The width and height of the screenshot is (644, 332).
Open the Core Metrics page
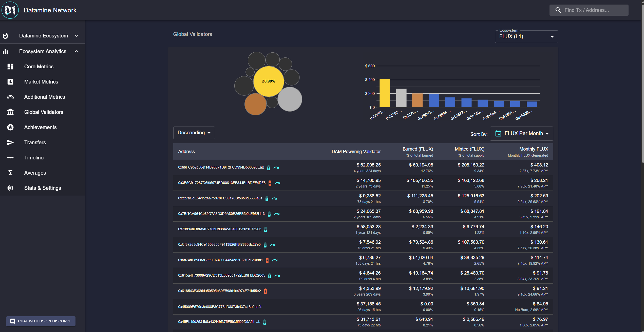tap(43, 67)
